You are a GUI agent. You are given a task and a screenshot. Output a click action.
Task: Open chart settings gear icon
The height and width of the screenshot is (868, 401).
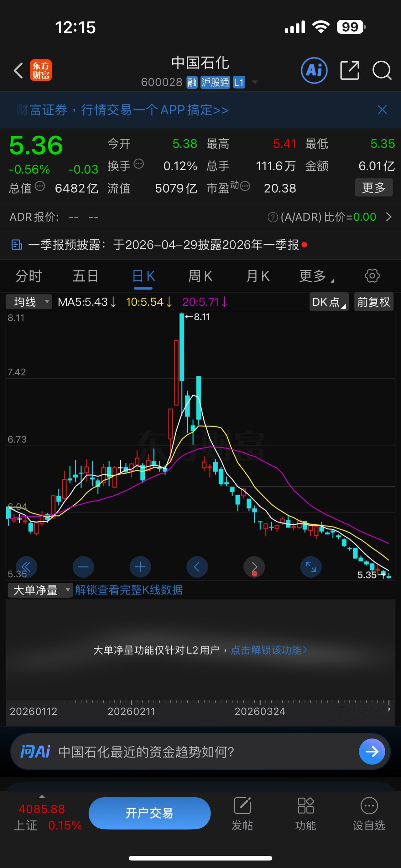(x=372, y=276)
